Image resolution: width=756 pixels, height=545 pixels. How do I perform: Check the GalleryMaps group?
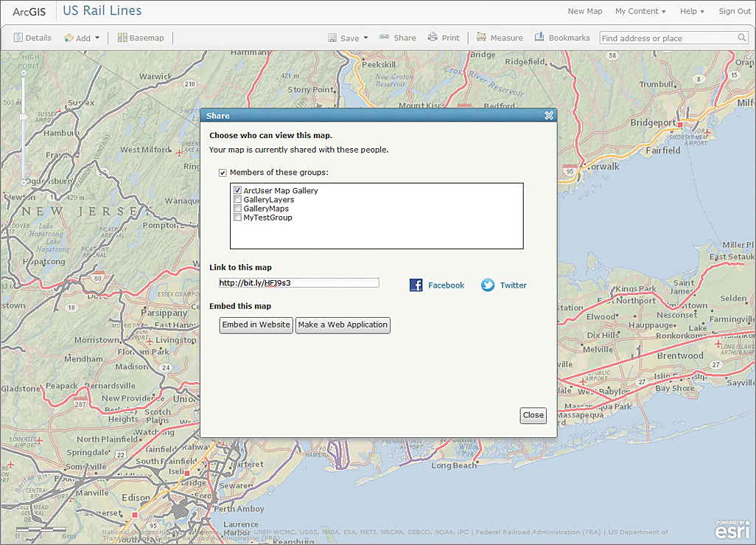pos(237,208)
